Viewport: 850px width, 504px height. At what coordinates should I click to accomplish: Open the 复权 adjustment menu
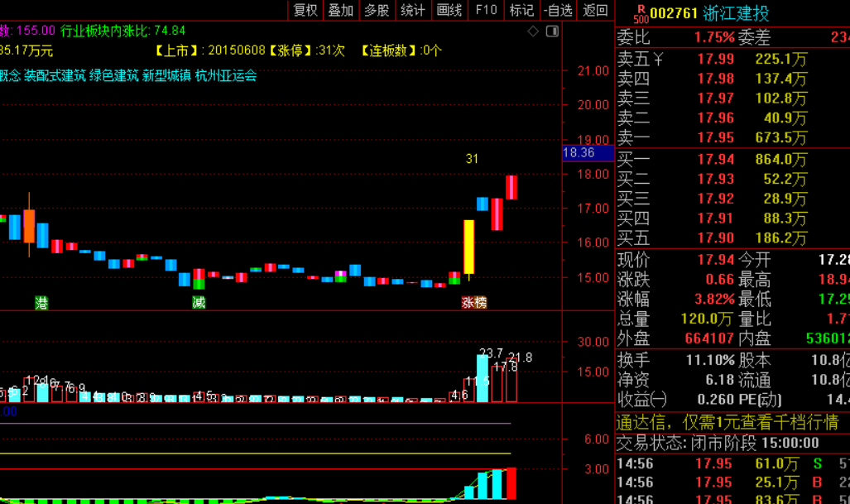coord(305,10)
